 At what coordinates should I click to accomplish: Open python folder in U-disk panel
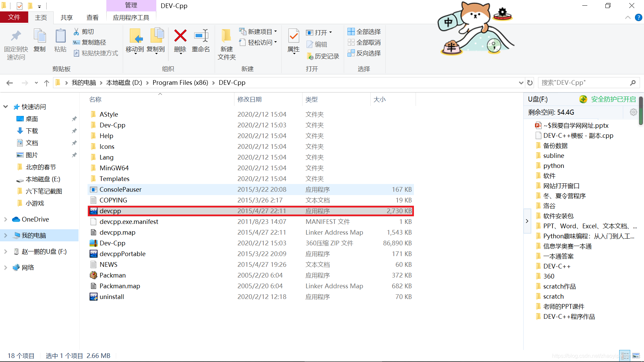553,166
